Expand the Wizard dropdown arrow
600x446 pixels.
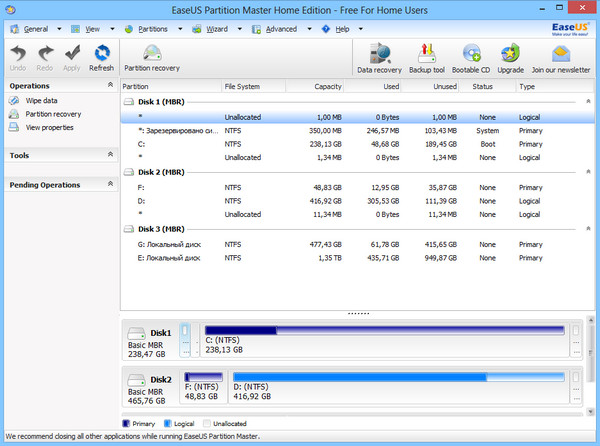[x=240, y=29]
